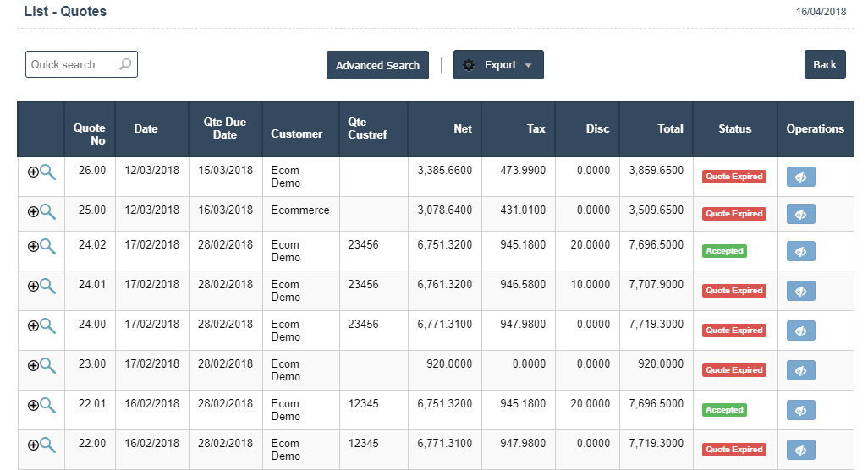Expand the Export dropdown arrow
Image resolution: width=868 pixels, height=470 pixels.
point(528,65)
